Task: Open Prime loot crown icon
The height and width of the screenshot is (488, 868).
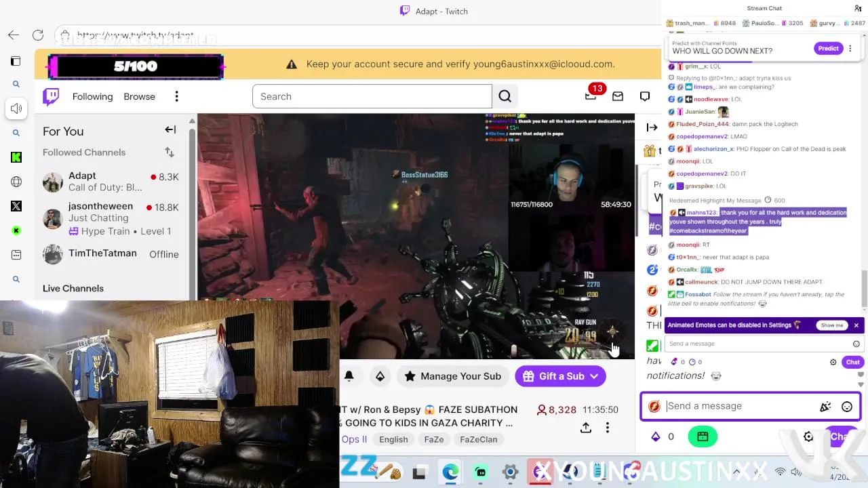Action: tap(380, 376)
